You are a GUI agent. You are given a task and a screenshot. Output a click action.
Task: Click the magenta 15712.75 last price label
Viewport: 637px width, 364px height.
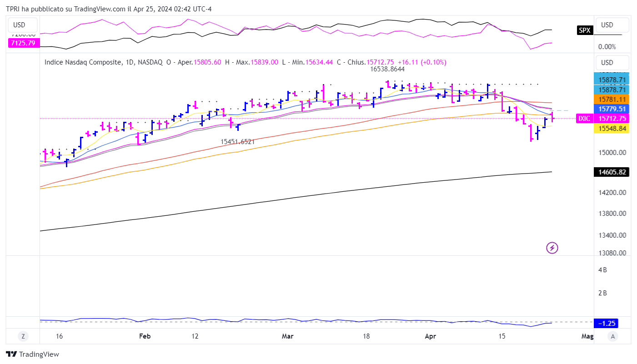click(612, 118)
